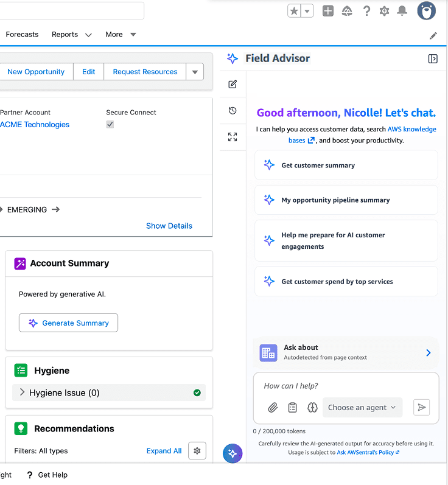This screenshot has width=448, height=485.
Task: Click the brain icon in chat box
Action: tap(312, 407)
